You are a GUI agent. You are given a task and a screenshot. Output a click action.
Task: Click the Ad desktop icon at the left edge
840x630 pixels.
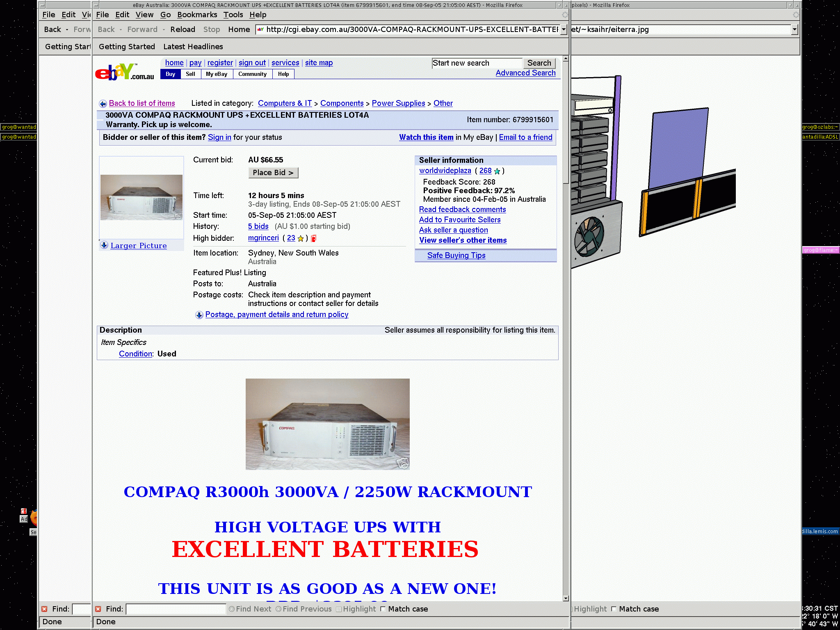coord(24,516)
